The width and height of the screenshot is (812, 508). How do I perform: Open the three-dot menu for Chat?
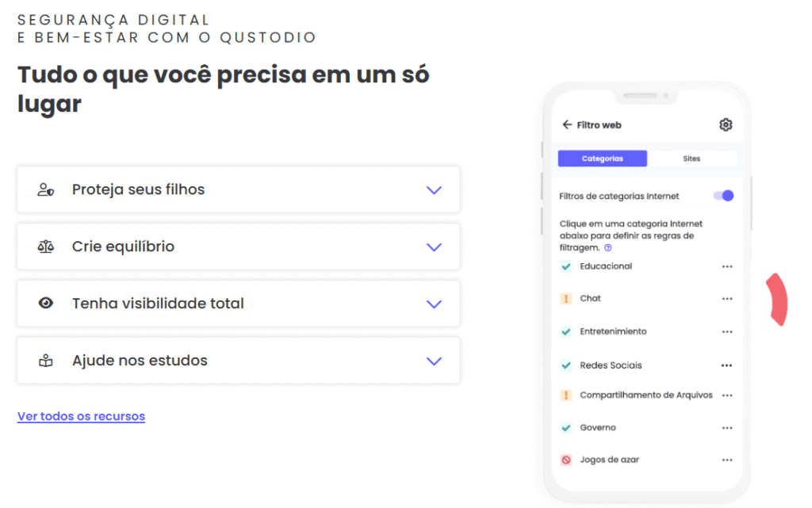727,299
